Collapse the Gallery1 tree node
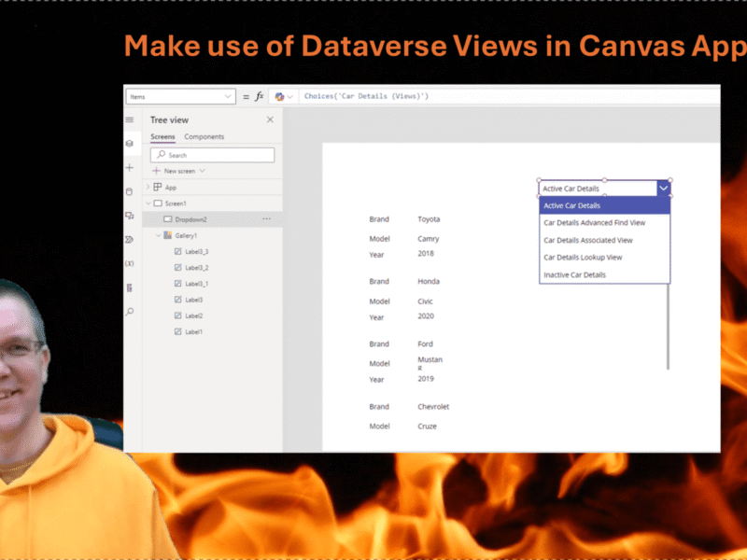Viewport: 747px width, 560px height. 158,235
